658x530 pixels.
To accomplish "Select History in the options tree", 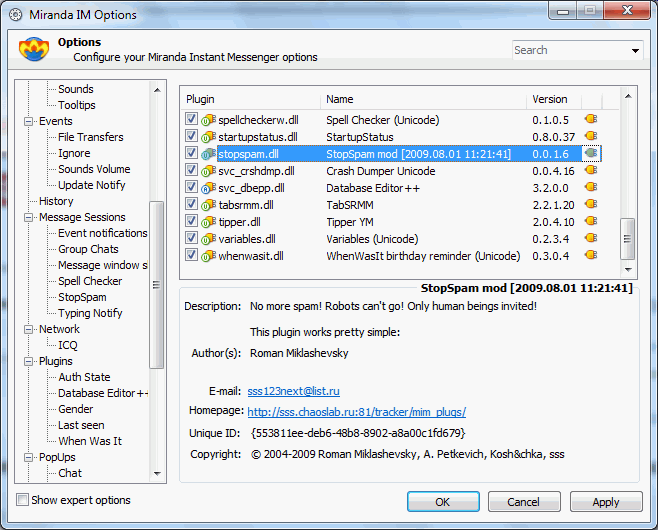I will click(x=56, y=201).
